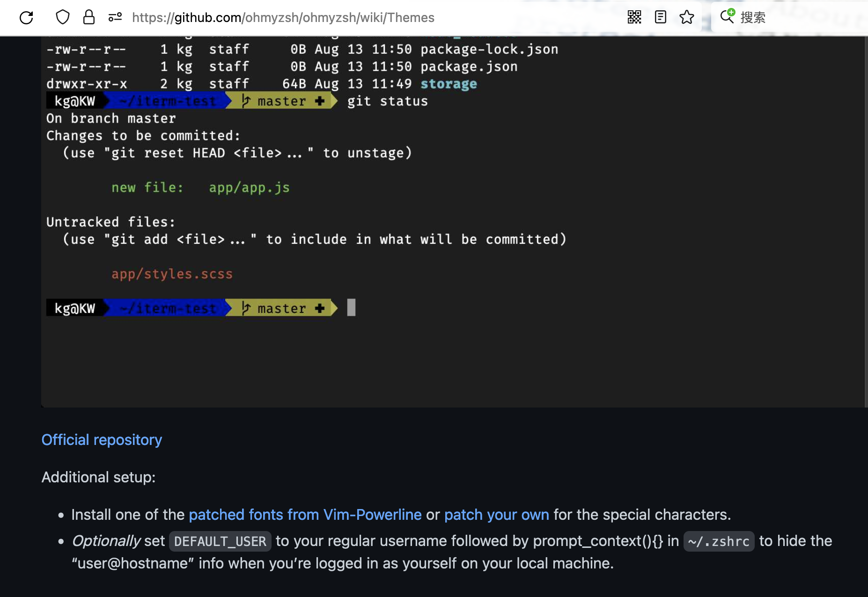
Task: Open the tracking protection shield icon
Action: [62, 17]
